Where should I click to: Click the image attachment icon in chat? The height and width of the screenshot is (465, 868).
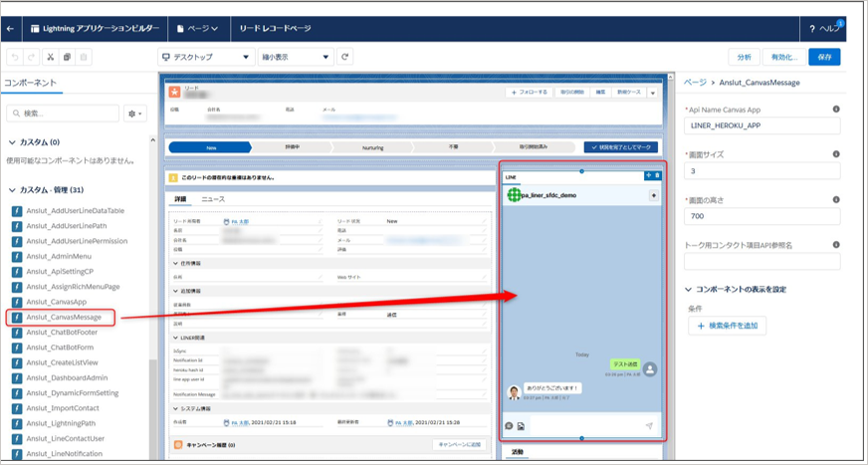pos(521,426)
